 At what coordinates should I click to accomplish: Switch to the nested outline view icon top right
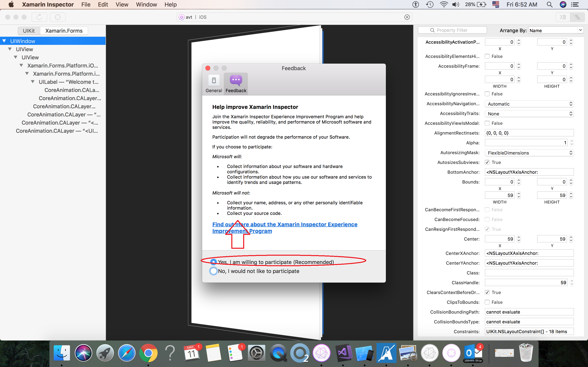click(x=577, y=17)
